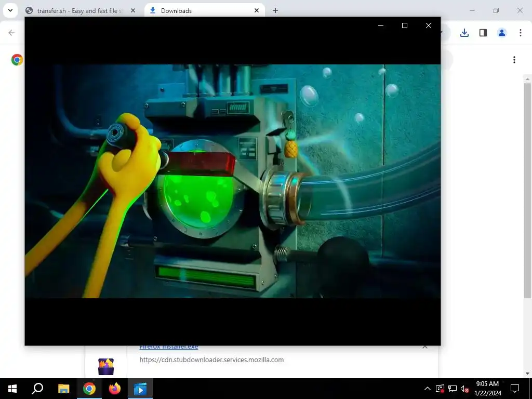
Task: Open the tab search dropdown arrow
Action: pyautogui.click(x=10, y=10)
